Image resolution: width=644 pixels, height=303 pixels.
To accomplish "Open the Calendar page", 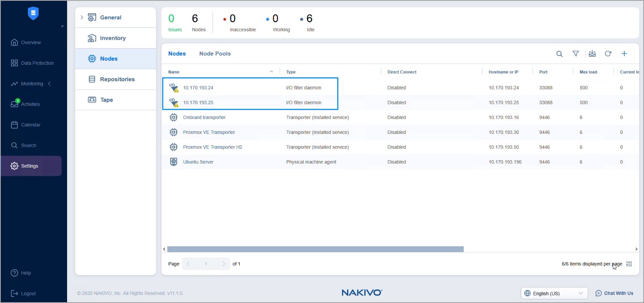I will point(26,125).
